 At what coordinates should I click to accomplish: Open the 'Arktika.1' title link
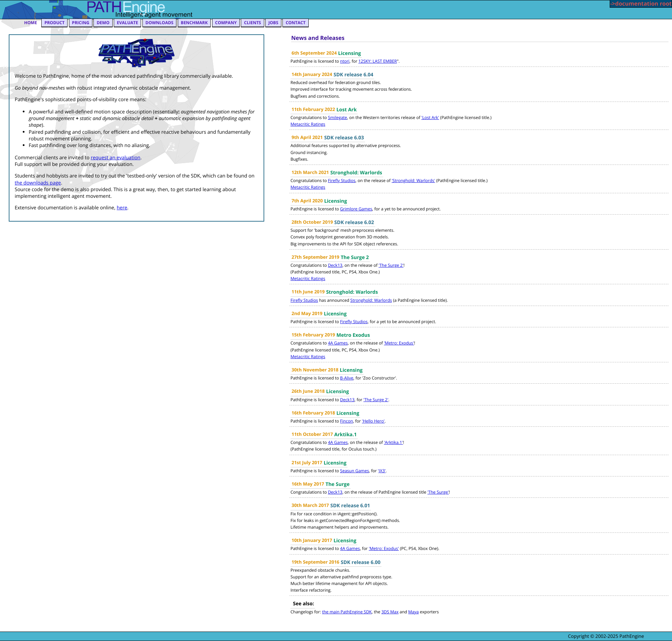(x=394, y=443)
